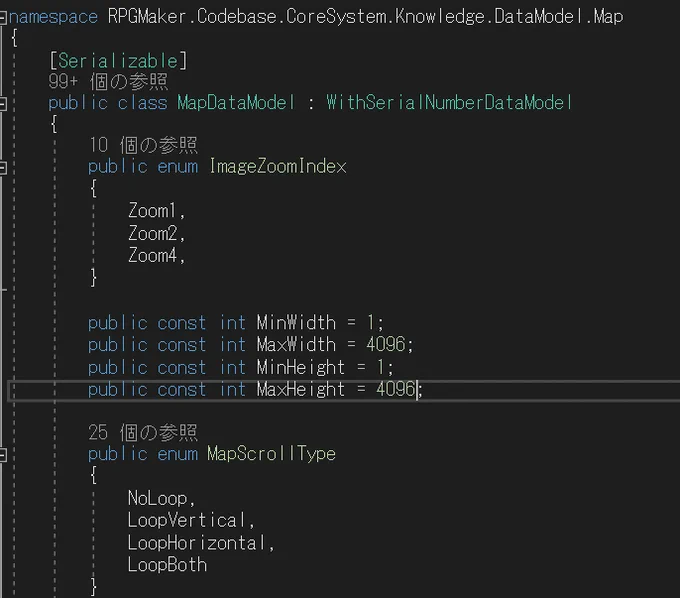Click the MaxHeight constant name

(x=301, y=390)
